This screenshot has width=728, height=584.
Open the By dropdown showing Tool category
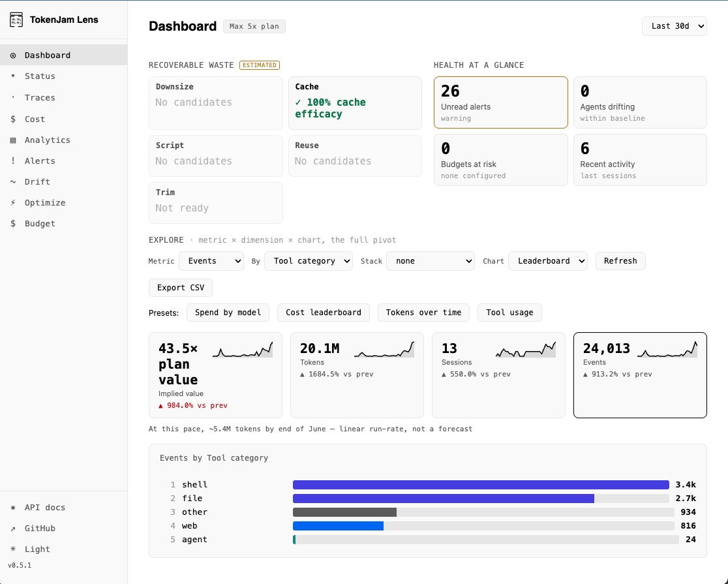pyautogui.click(x=309, y=261)
